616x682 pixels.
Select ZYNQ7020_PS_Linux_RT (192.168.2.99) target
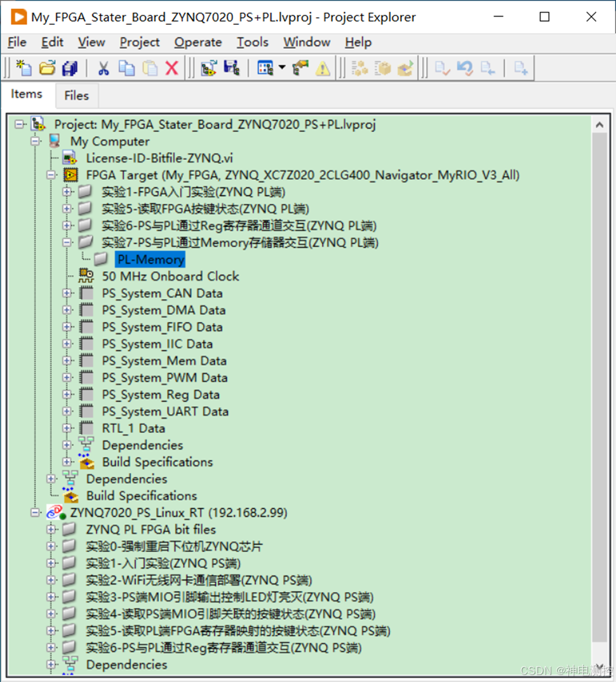tap(179, 513)
